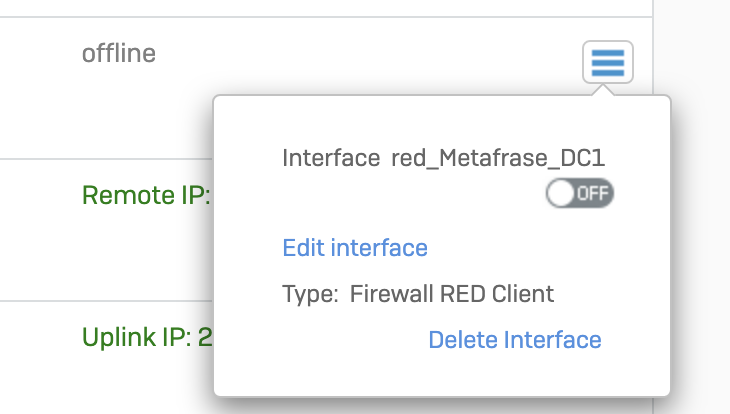Collapse the popup via the three-line menu button
This screenshot has height=414, width=730.
click(x=608, y=62)
